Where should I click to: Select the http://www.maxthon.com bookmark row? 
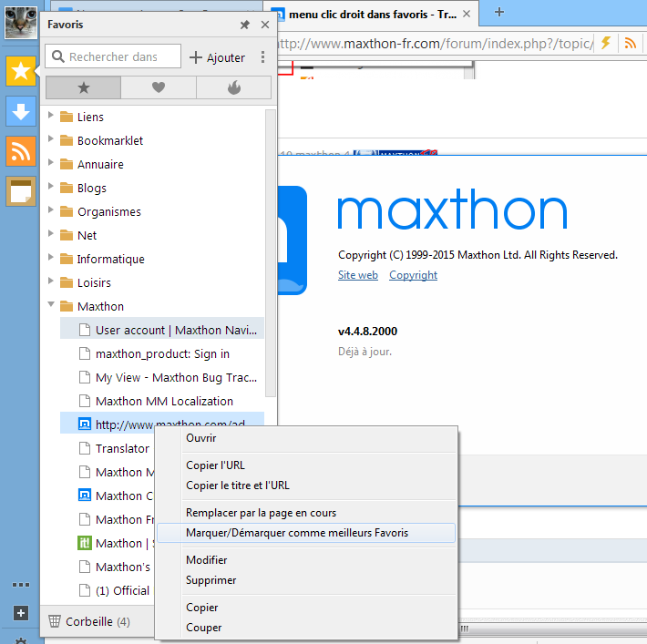pyautogui.click(x=162, y=423)
